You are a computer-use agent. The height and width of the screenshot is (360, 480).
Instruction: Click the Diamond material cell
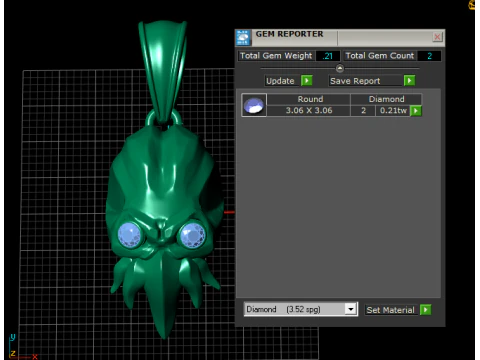tap(386, 99)
